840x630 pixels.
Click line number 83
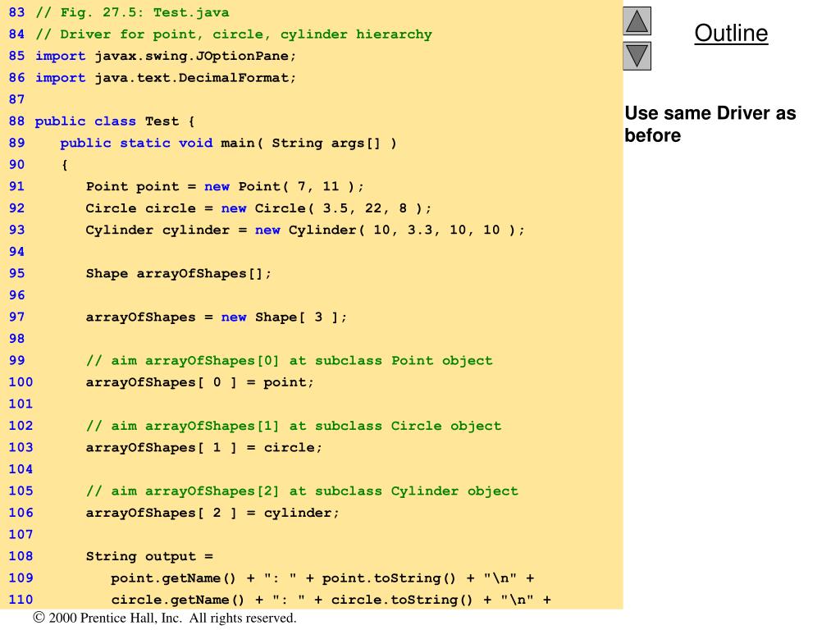[16, 12]
